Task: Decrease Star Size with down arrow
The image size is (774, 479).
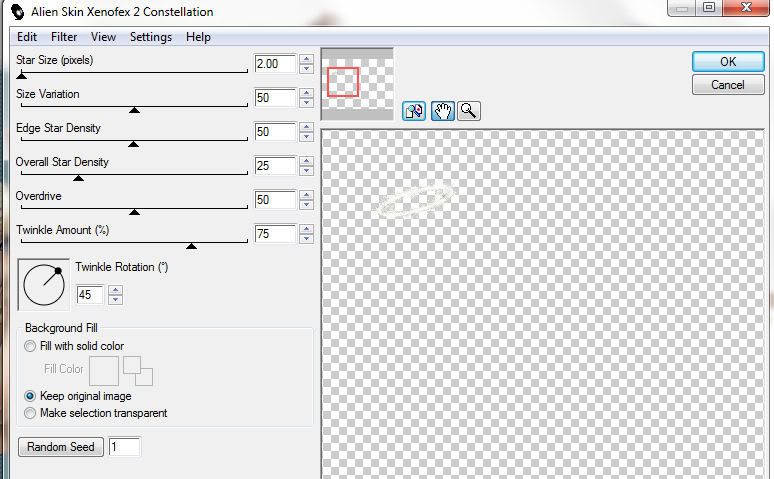Action: click(x=307, y=69)
